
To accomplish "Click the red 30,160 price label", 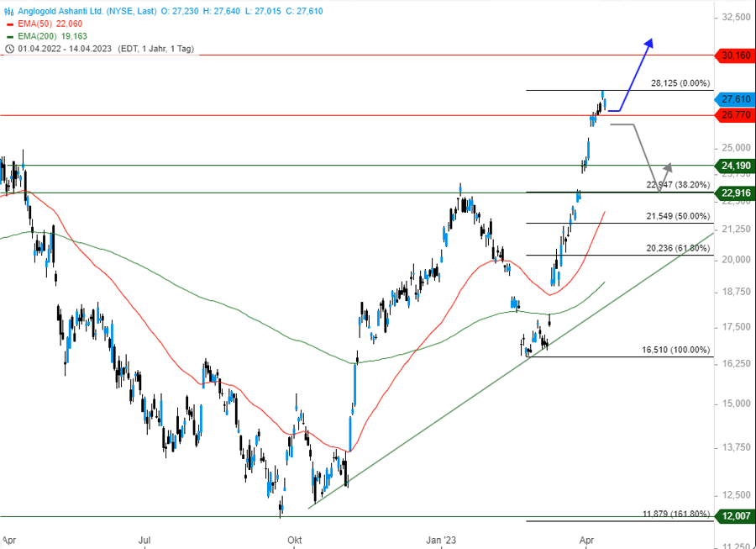I will point(736,55).
